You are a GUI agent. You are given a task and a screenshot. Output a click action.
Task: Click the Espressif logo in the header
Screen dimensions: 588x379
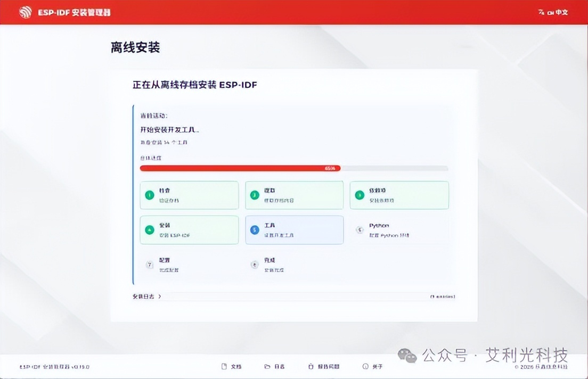[25, 12]
